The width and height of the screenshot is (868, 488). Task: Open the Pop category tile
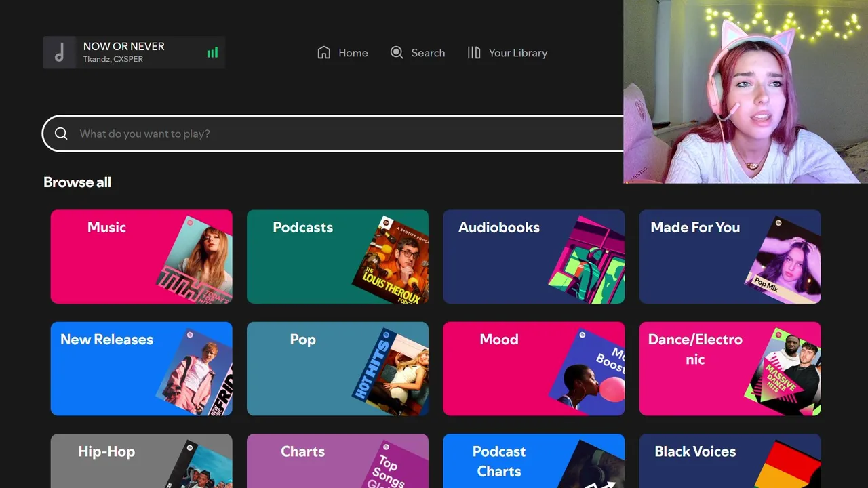[338, 369]
